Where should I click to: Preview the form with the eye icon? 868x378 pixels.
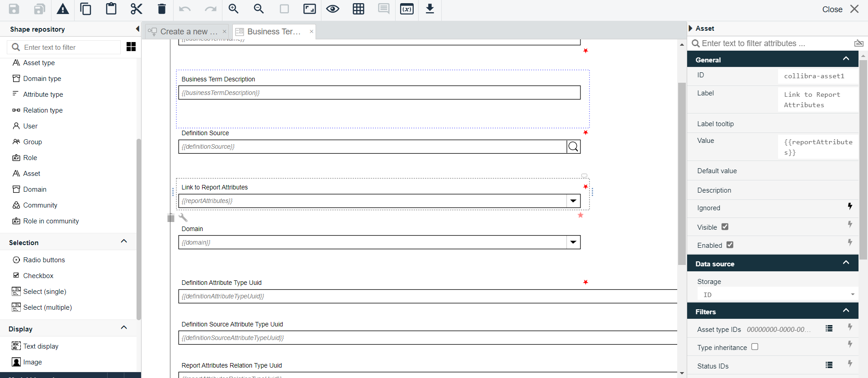click(x=333, y=9)
